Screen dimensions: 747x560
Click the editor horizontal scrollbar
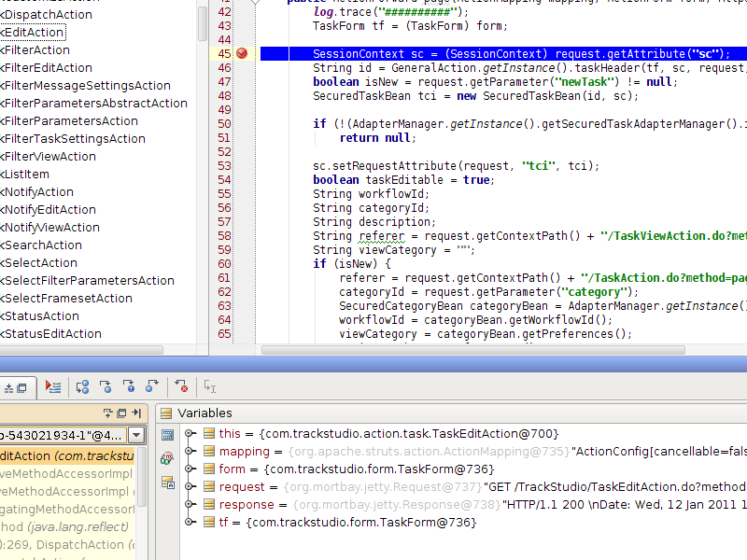[473, 350]
